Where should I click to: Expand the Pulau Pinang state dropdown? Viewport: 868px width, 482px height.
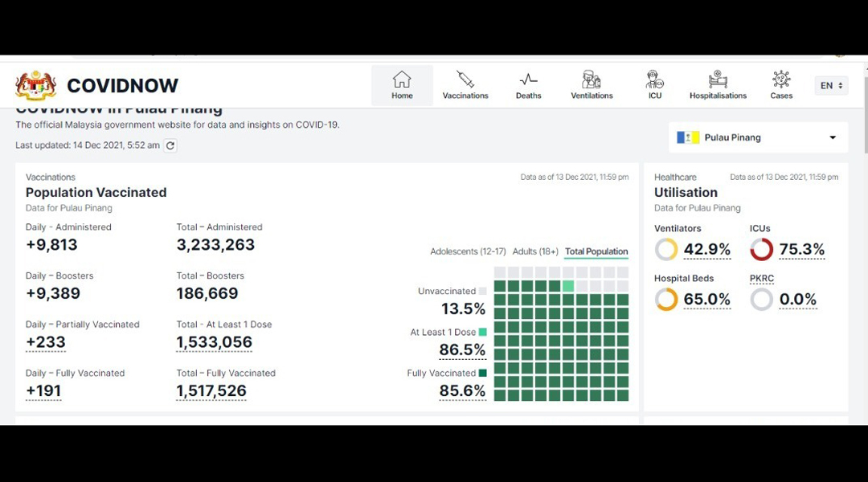[759, 137]
